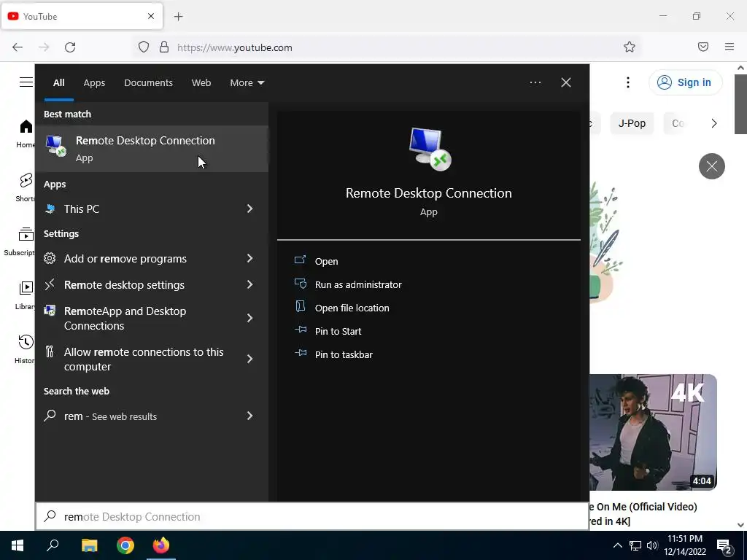This screenshot has height=560, width=747.
Task: Expand the rem web results arrow
Action: 249,416
